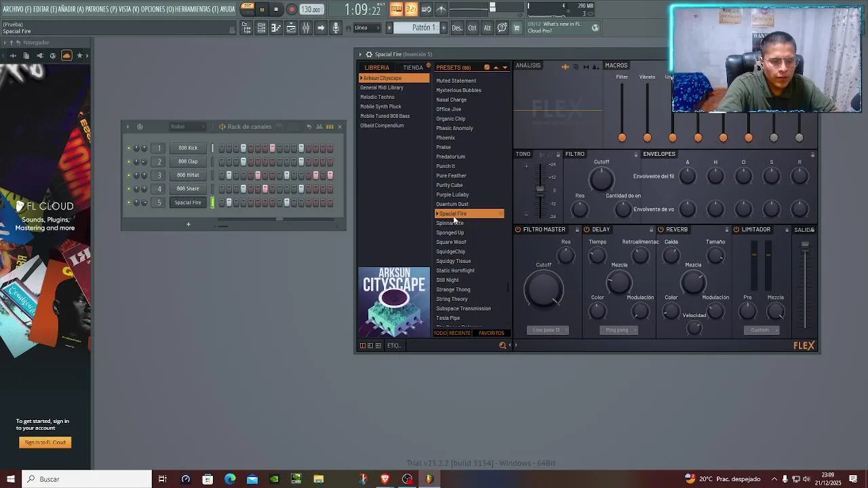The height and width of the screenshot is (488, 868).
Task: Click the help question mark icon
Action: (x=502, y=28)
